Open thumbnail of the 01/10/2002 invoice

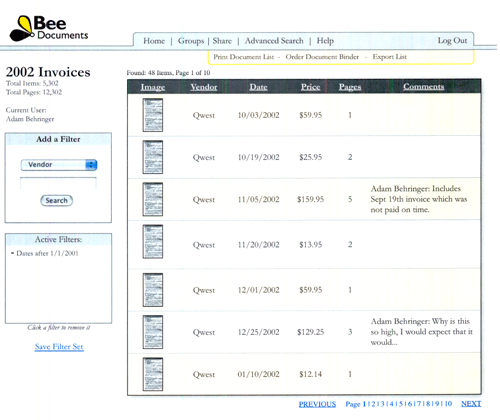(153, 374)
